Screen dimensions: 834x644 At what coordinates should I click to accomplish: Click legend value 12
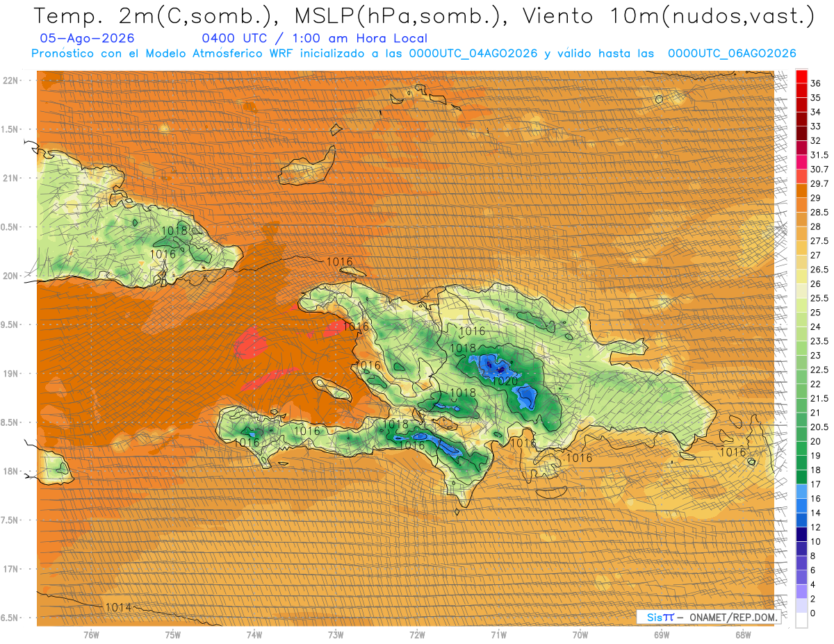(x=815, y=527)
